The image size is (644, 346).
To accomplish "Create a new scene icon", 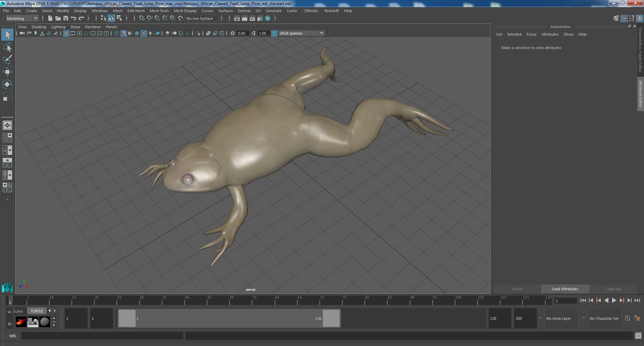I will click(x=50, y=18).
